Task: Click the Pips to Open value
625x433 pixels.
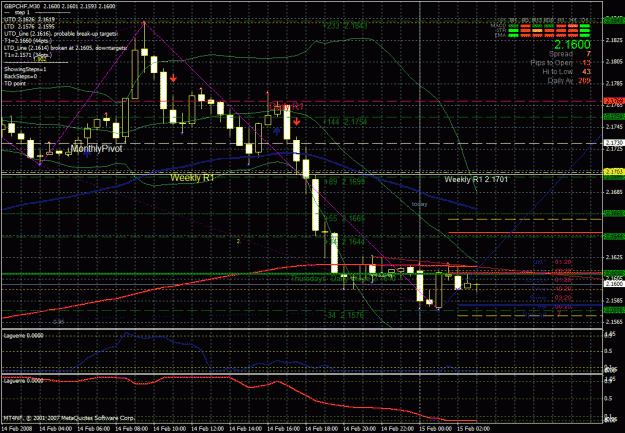Action: pyautogui.click(x=586, y=63)
